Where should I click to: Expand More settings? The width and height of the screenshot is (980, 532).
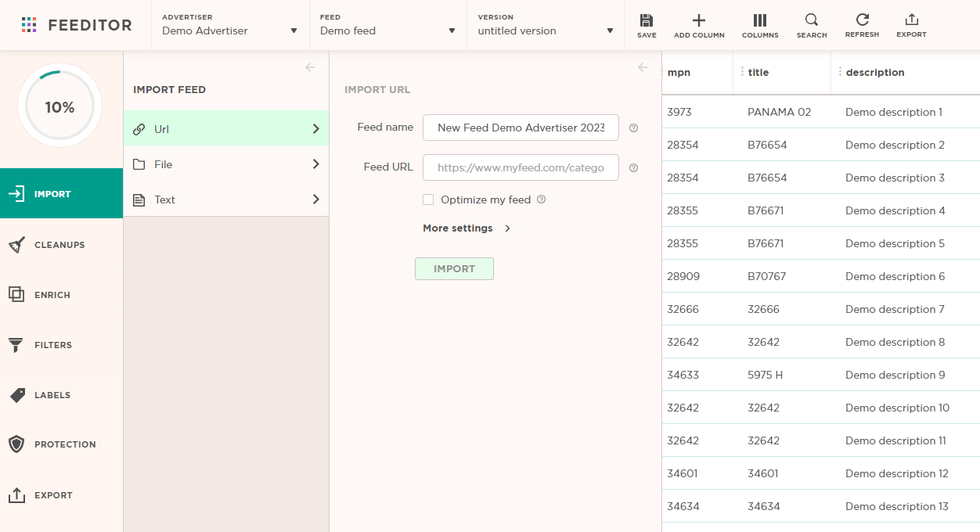(467, 228)
